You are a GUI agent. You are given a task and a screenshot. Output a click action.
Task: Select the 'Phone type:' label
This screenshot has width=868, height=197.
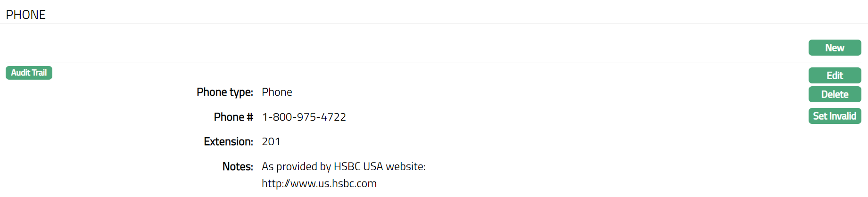(225, 92)
